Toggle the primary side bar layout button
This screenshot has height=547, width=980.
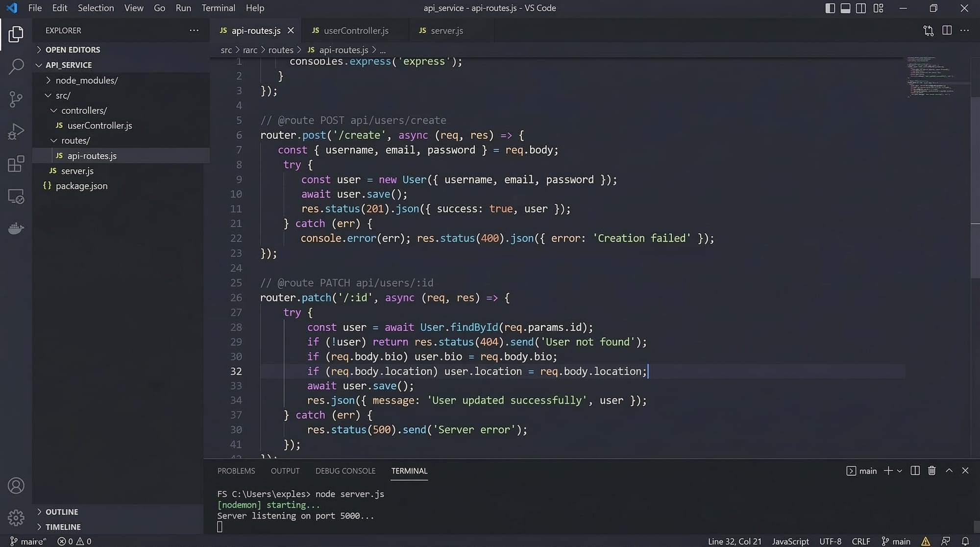coord(830,8)
